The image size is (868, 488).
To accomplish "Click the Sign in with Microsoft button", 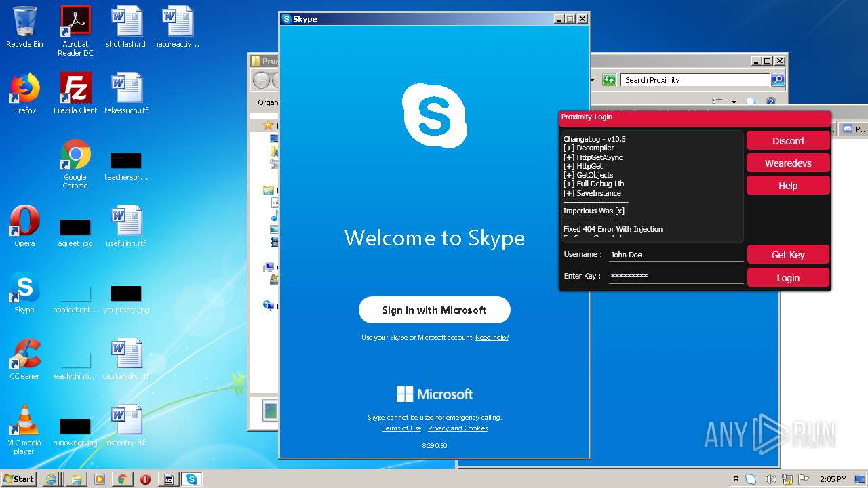I will tap(434, 310).
